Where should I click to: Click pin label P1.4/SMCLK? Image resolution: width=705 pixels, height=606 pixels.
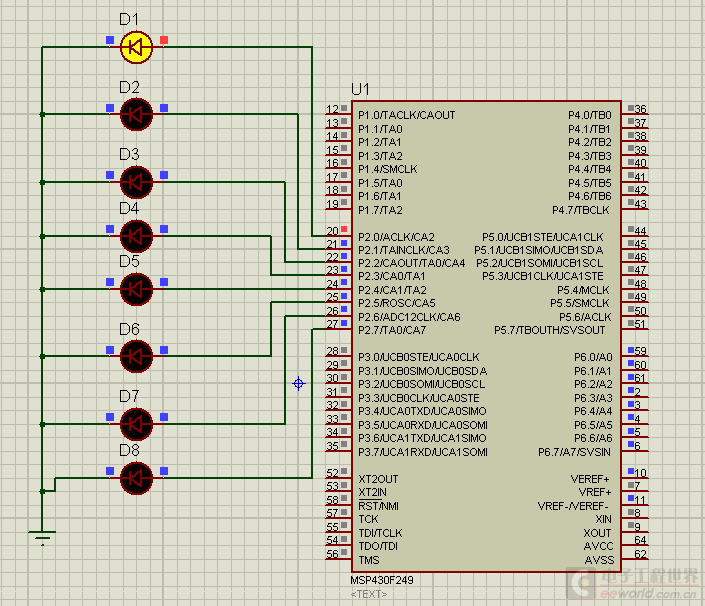pyautogui.click(x=388, y=169)
